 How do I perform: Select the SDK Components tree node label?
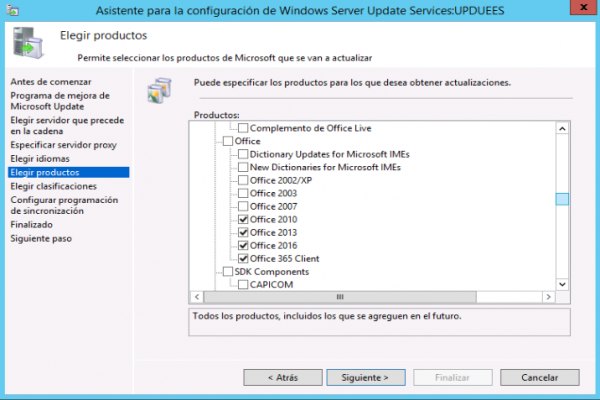click(272, 271)
